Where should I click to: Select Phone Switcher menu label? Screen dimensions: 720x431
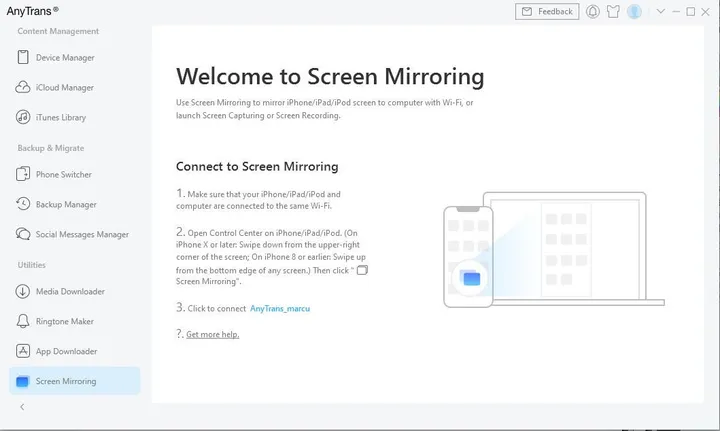pos(64,175)
